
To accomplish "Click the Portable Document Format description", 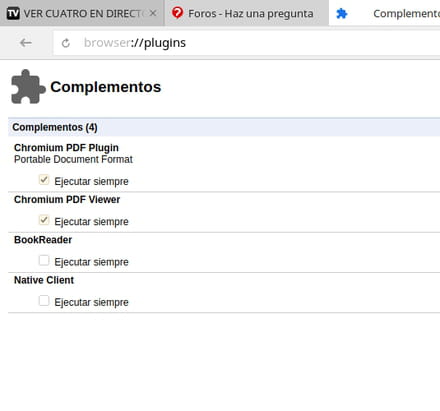I will pos(73,159).
